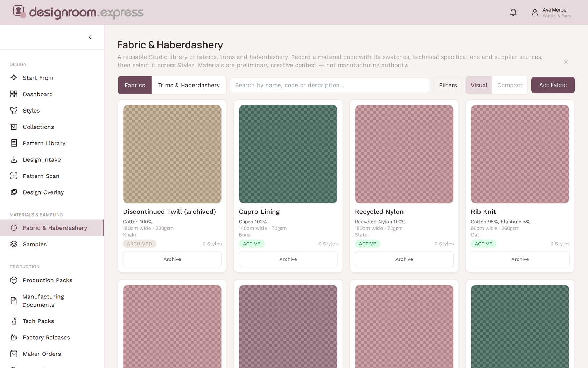Archive the Rib Knit fabric
The width and height of the screenshot is (588, 368).
520,259
